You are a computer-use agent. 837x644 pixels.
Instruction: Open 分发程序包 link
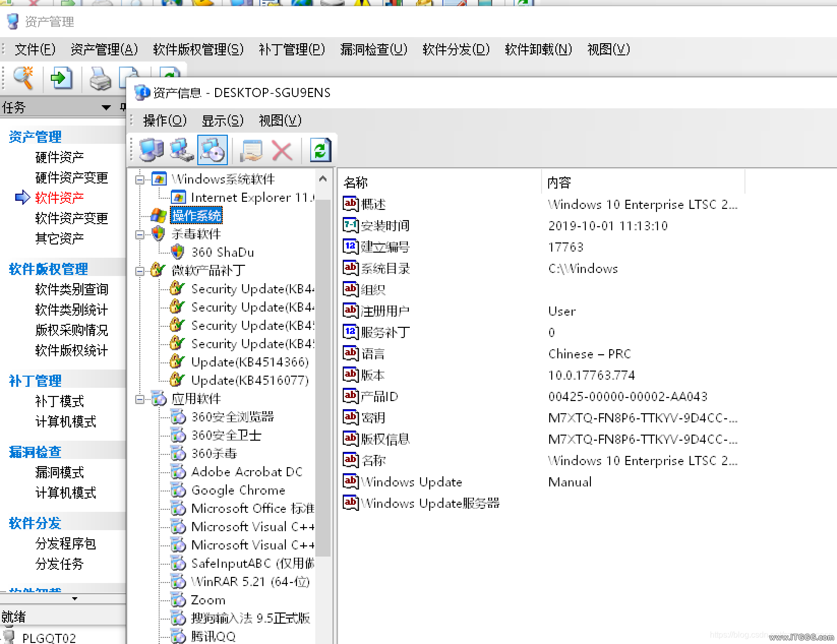tap(66, 543)
